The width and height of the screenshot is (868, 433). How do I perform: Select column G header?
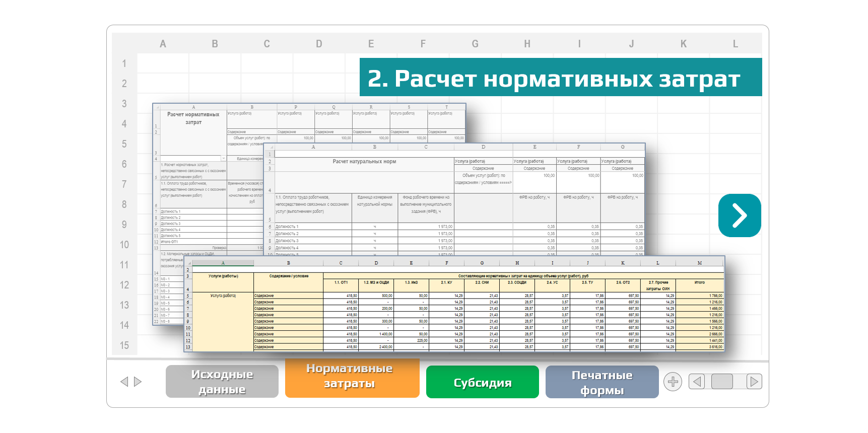[x=475, y=44]
